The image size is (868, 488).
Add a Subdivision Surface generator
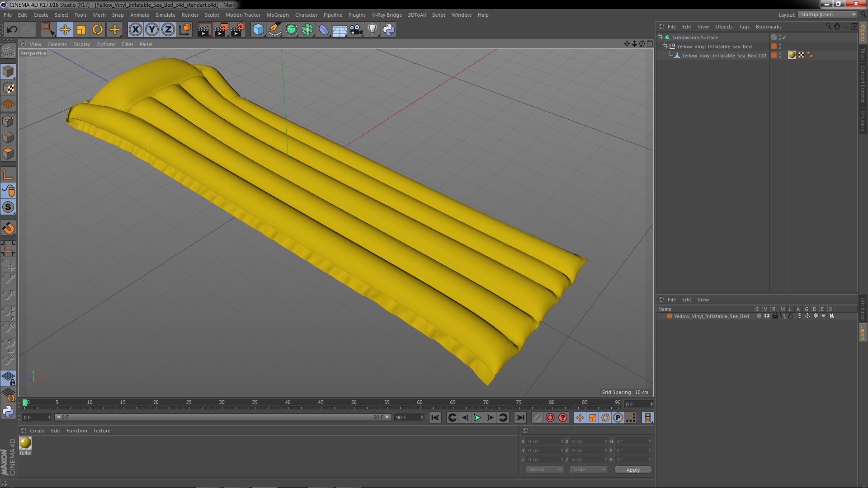(x=291, y=30)
